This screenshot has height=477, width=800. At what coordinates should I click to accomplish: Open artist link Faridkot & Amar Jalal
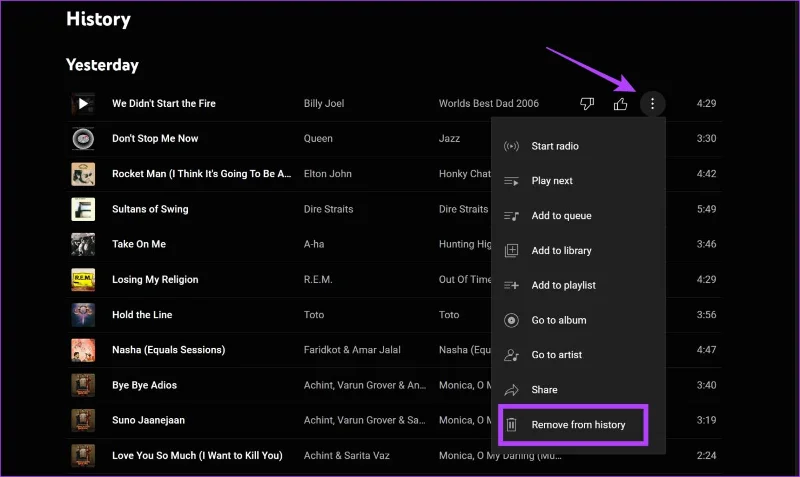352,350
